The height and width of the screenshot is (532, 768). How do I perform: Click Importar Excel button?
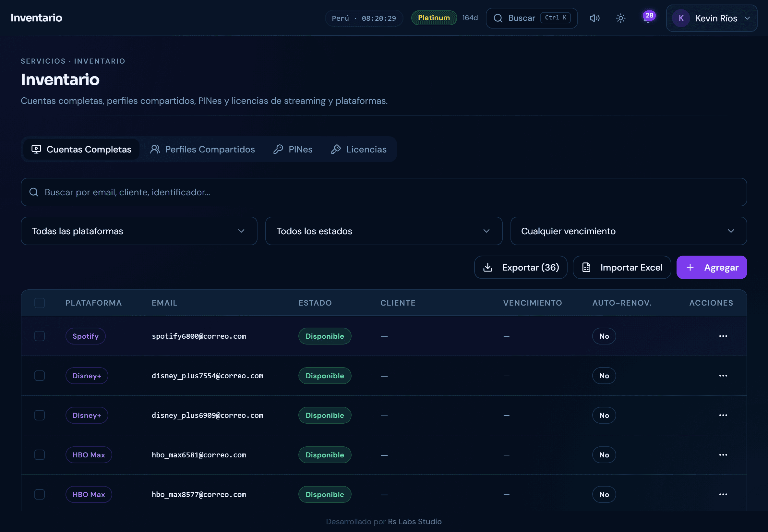(622, 267)
